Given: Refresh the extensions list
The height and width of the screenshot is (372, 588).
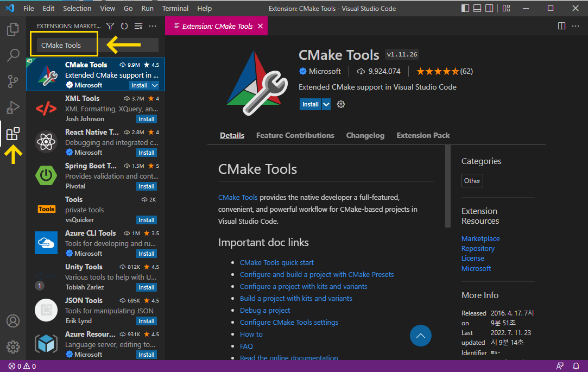Looking at the screenshot, I should (x=124, y=26).
